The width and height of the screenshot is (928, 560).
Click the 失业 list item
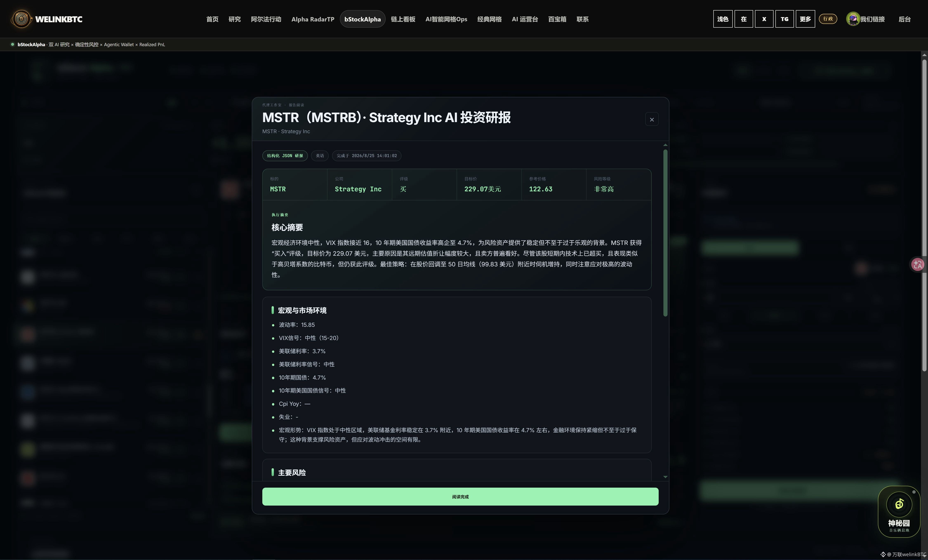pos(288,417)
